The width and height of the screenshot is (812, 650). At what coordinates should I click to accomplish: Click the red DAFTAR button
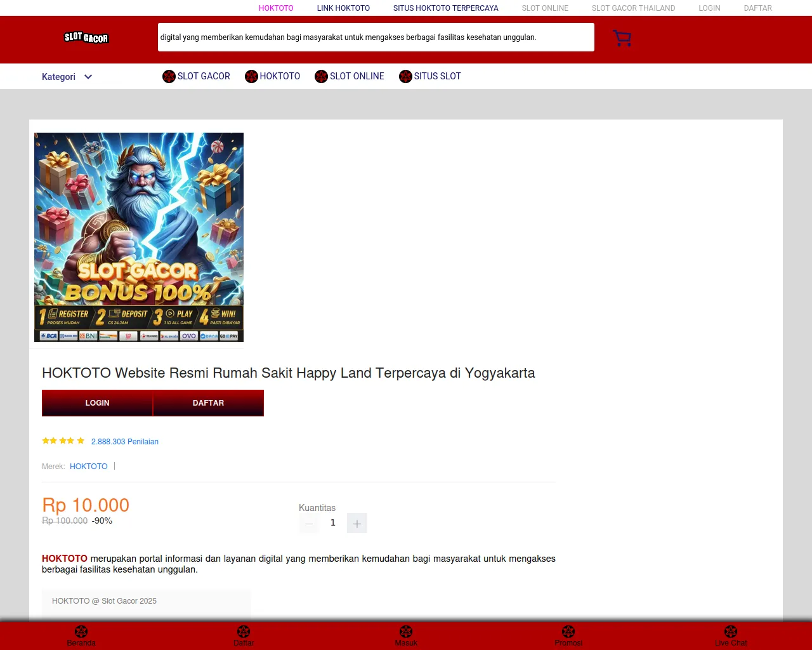pyautogui.click(x=208, y=403)
